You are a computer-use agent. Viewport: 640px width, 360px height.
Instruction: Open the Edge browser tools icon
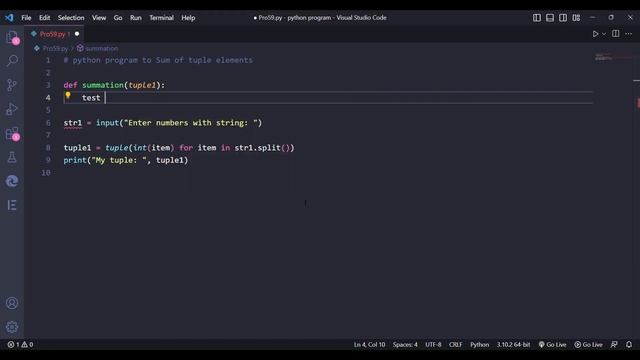coord(12,181)
